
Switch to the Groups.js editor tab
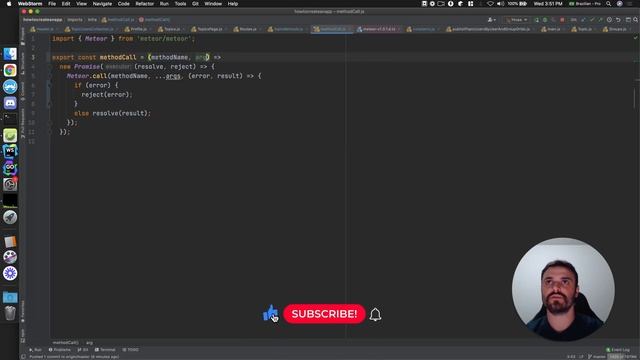click(x=616, y=29)
